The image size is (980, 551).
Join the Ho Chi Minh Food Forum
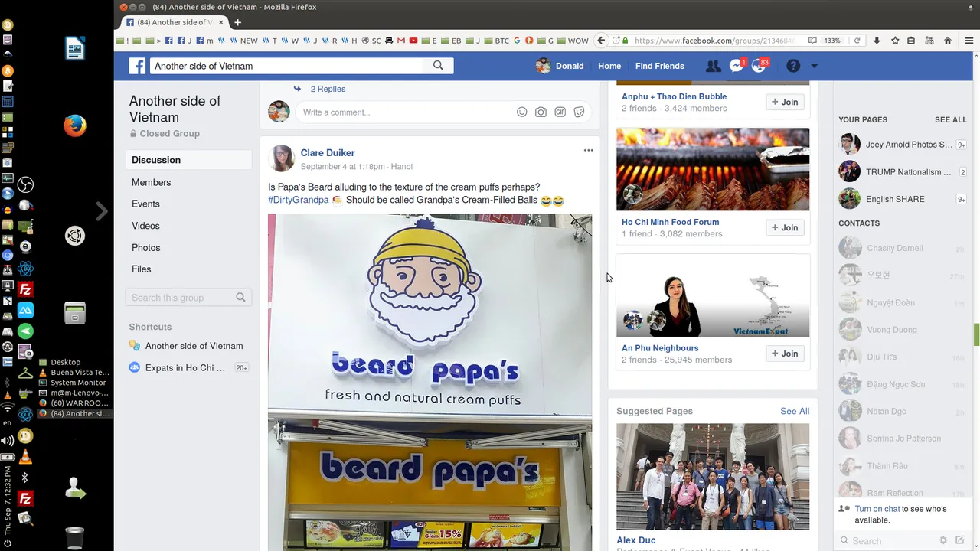[785, 227]
